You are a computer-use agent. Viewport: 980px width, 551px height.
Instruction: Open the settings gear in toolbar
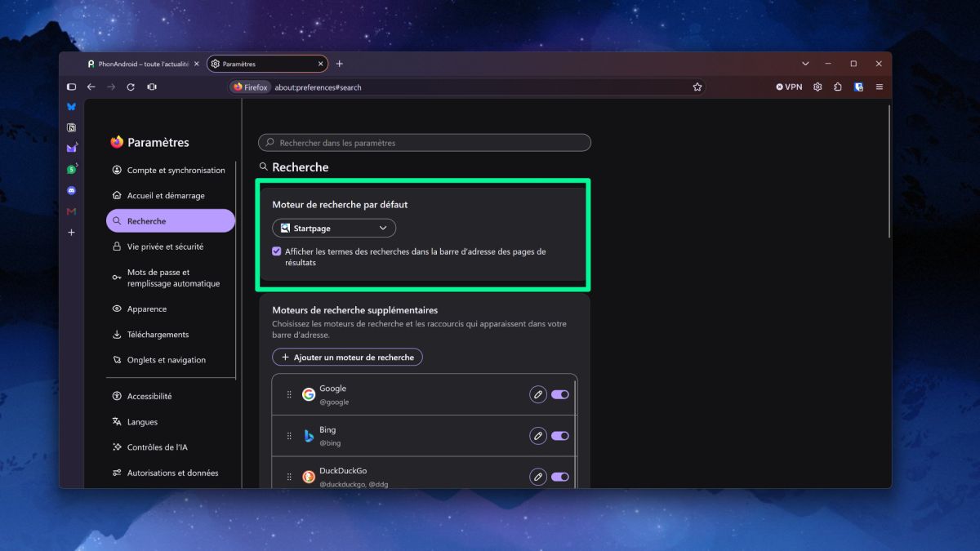tap(817, 87)
